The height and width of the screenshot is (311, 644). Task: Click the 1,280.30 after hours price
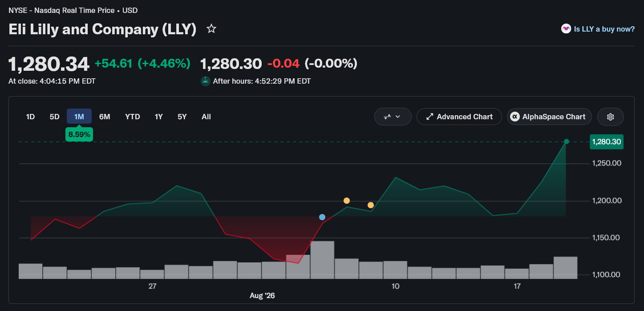(x=231, y=64)
